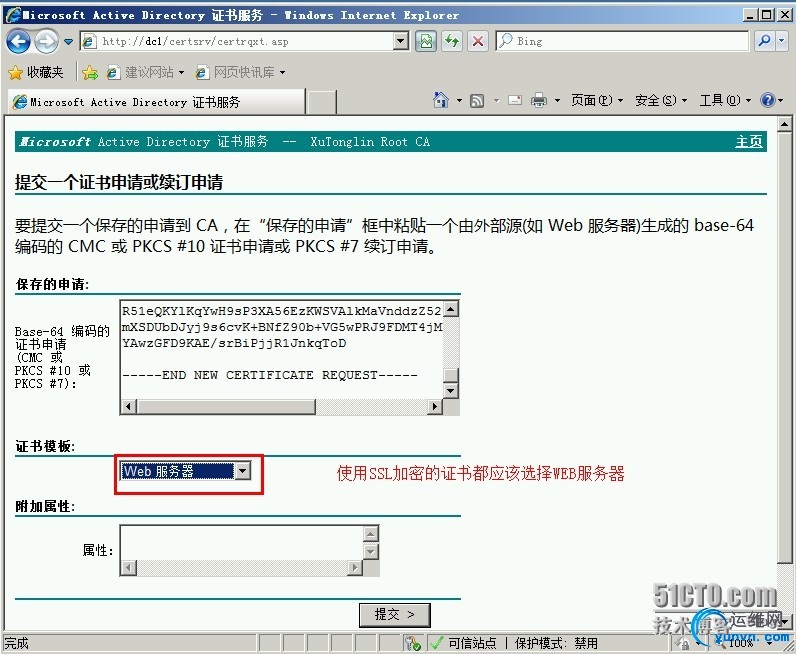Click the 证书模板: heading

pos(45,446)
